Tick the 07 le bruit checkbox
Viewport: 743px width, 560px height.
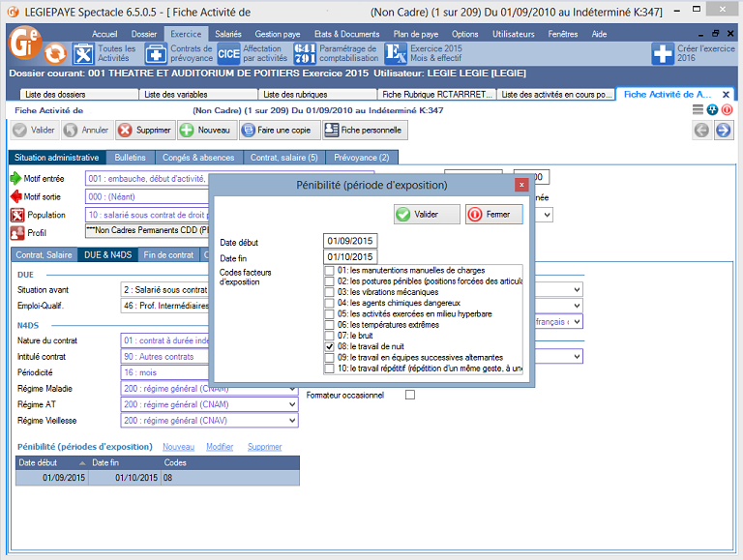(331, 335)
